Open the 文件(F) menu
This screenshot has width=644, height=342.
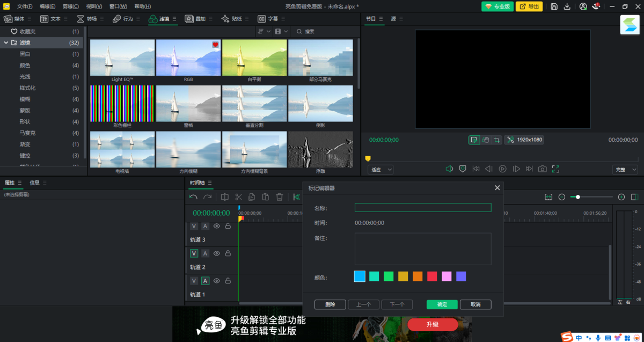25,6
